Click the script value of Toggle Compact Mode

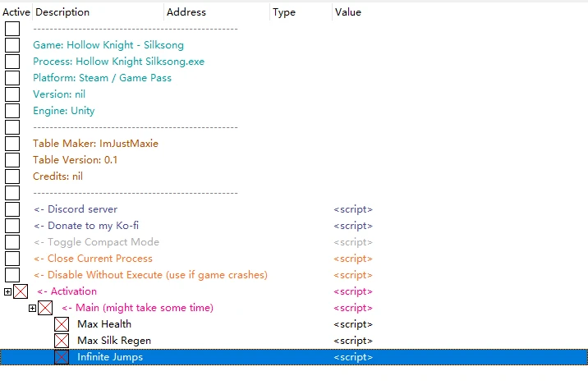click(353, 242)
